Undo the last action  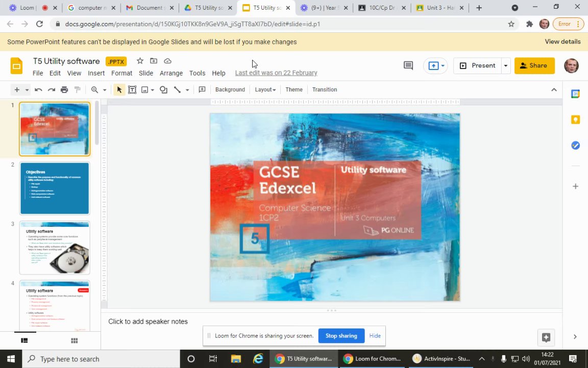tap(38, 90)
